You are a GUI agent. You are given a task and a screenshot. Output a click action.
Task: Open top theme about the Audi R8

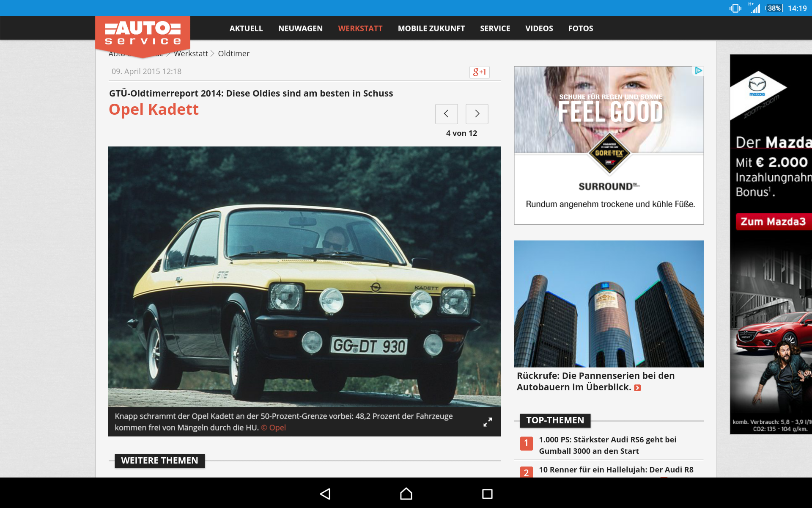pyautogui.click(x=616, y=470)
